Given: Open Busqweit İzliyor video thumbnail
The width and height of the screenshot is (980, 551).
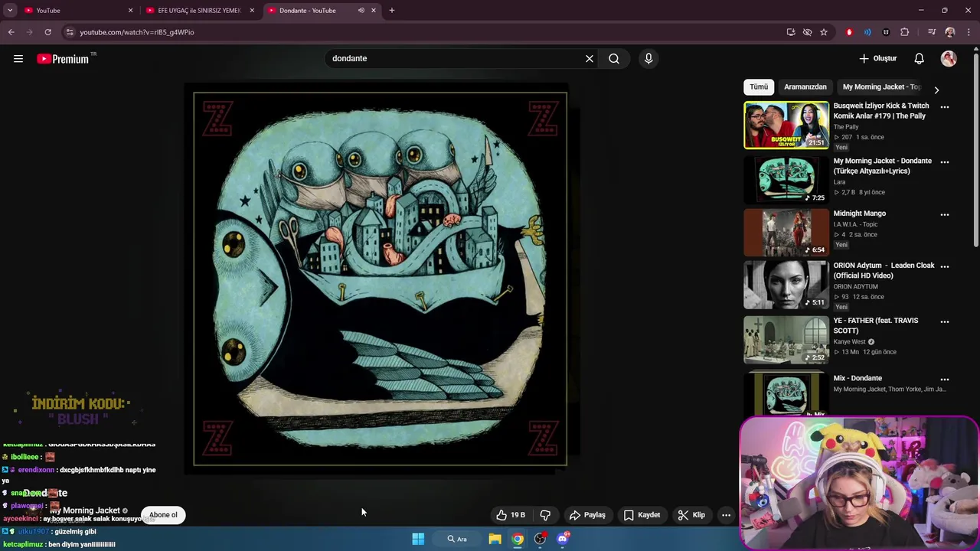Looking at the screenshot, I should (786, 125).
